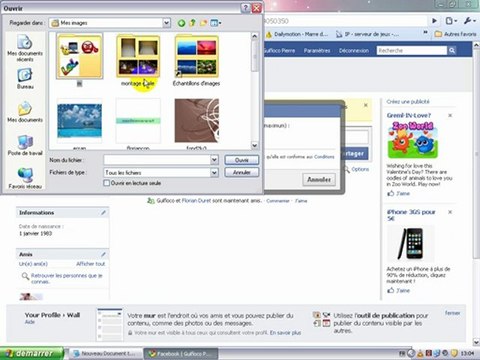Expand the Nom du fichier dropdown

pyautogui.click(x=214, y=160)
